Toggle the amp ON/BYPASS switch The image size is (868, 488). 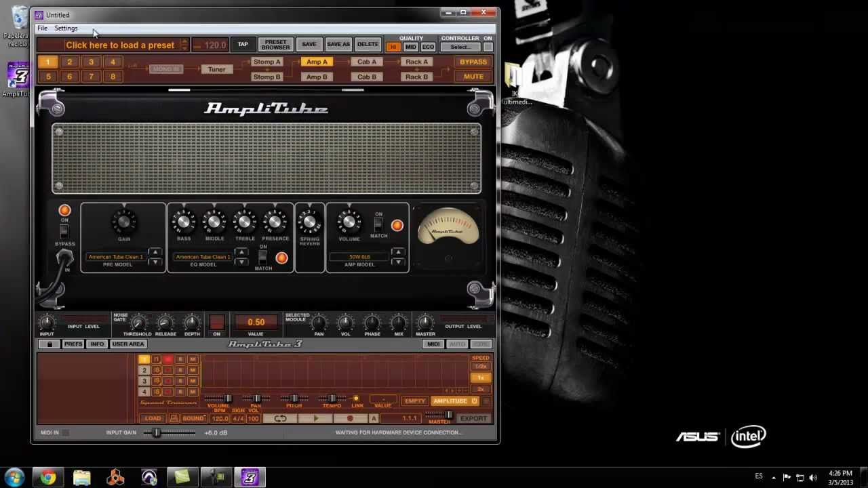tap(64, 231)
